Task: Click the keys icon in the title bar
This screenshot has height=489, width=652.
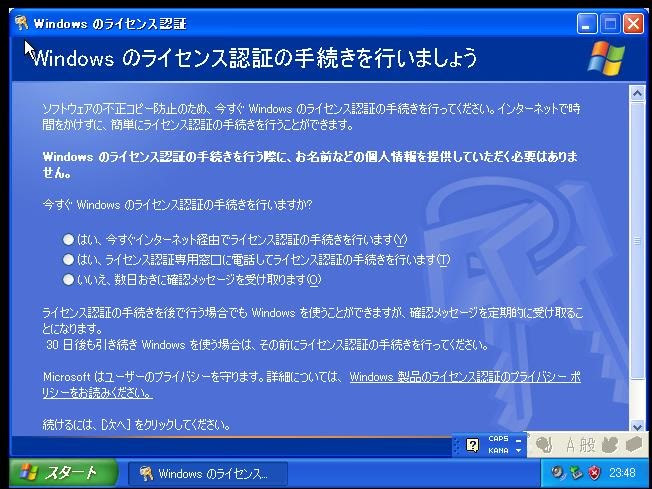Action: (22, 23)
